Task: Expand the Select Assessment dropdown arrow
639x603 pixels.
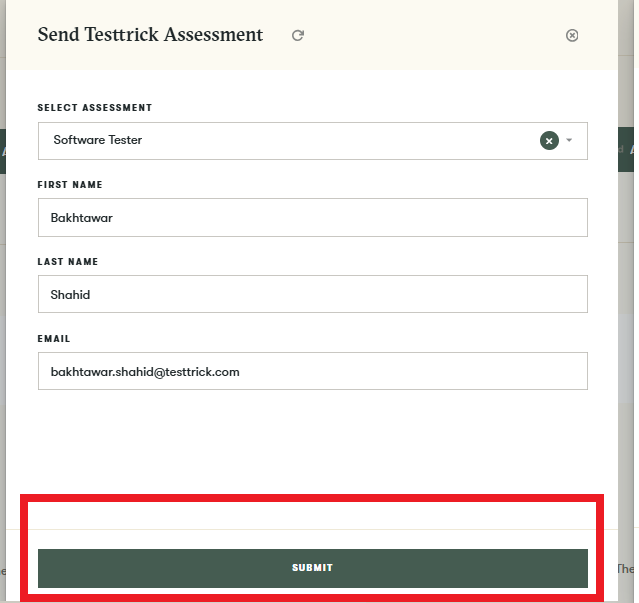Action: click(x=569, y=141)
